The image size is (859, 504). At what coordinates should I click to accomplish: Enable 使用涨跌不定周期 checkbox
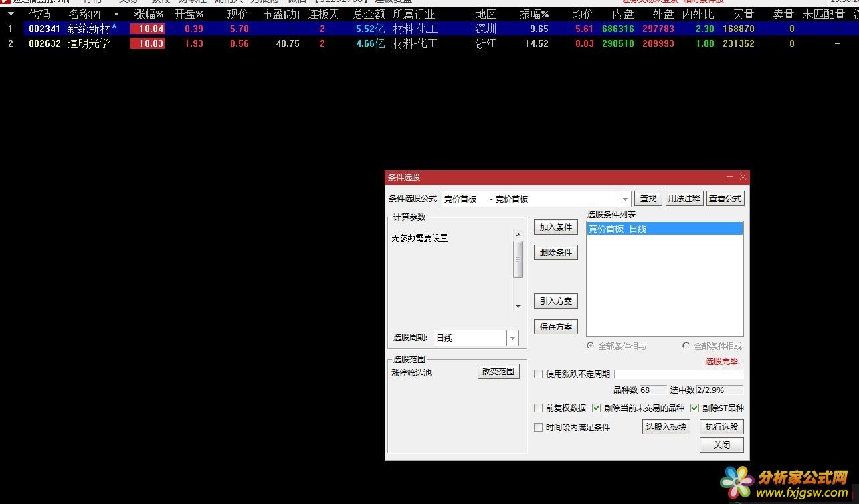point(538,374)
